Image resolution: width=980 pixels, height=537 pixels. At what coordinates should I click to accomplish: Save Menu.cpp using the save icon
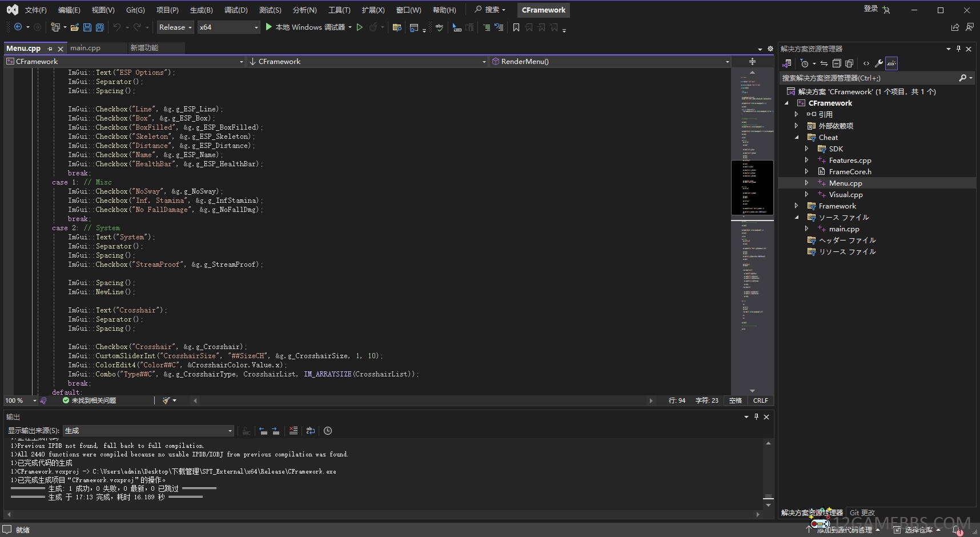(x=87, y=27)
